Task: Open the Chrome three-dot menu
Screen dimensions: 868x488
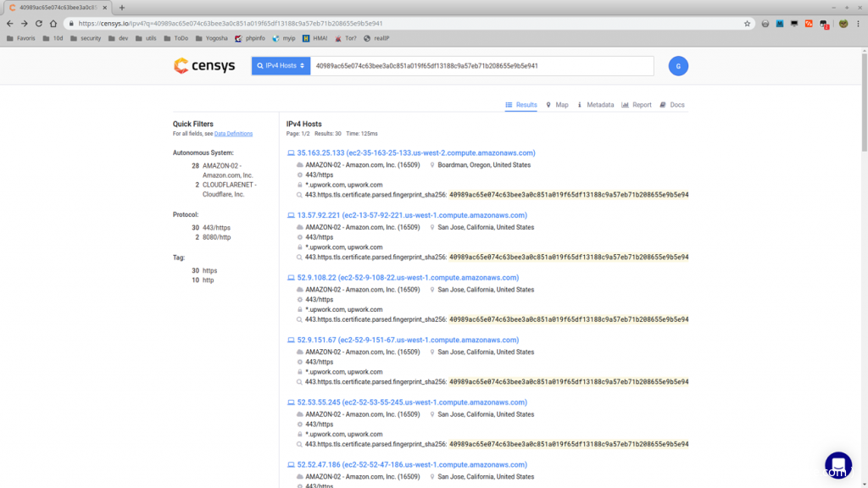Action: pos(859,23)
